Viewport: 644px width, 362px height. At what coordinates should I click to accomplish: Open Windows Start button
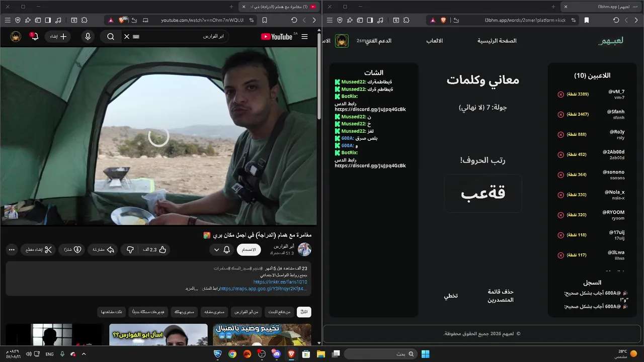point(425,354)
